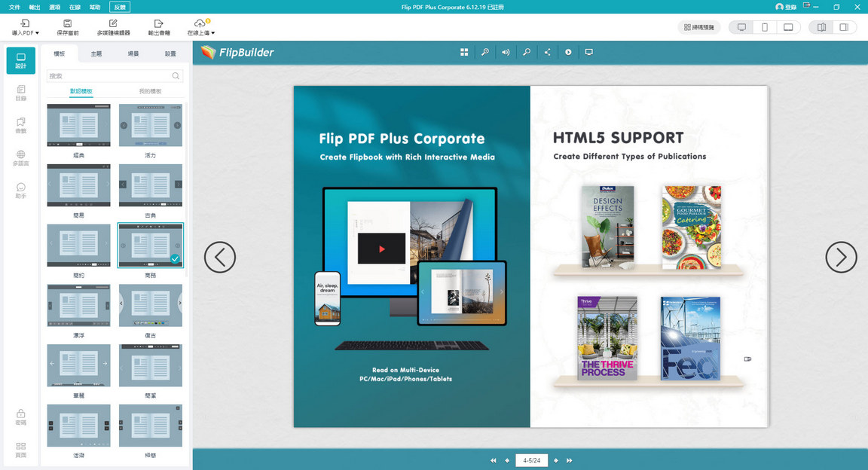The width and height of the screenshot is (868, 470).
Task: Click the template search input field
Action: 109,76
